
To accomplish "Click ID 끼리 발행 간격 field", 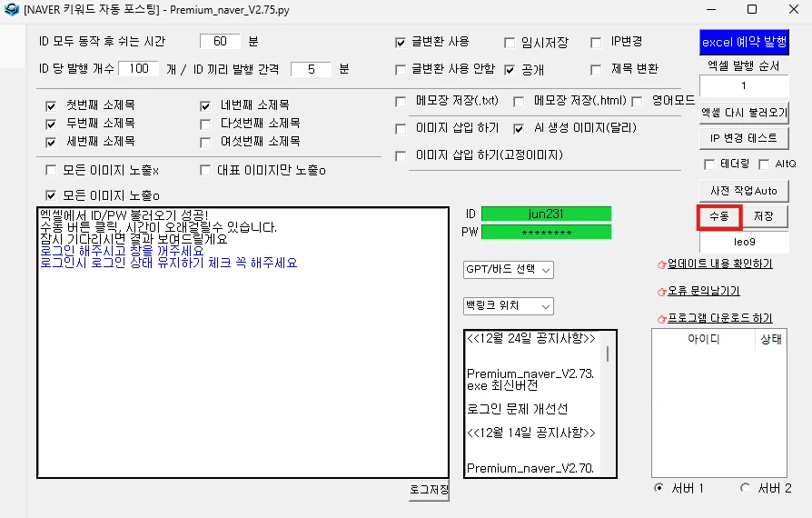I will coord(312,69).
